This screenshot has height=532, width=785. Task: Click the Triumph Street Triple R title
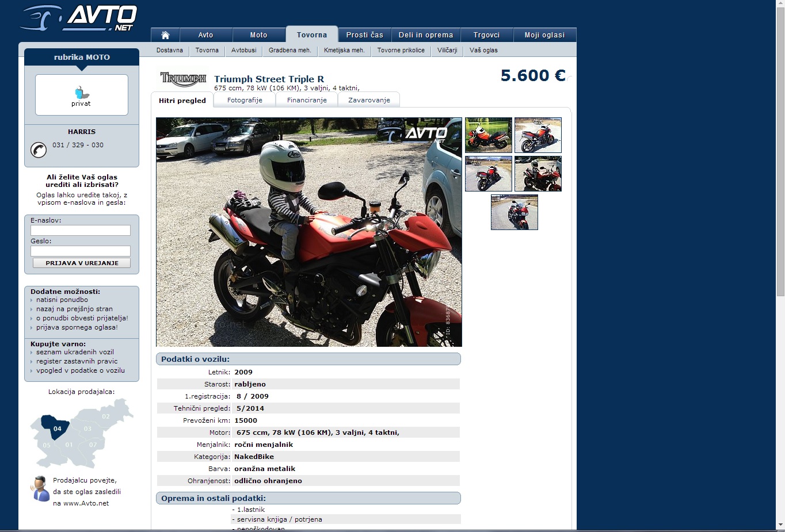pos(269,79)
